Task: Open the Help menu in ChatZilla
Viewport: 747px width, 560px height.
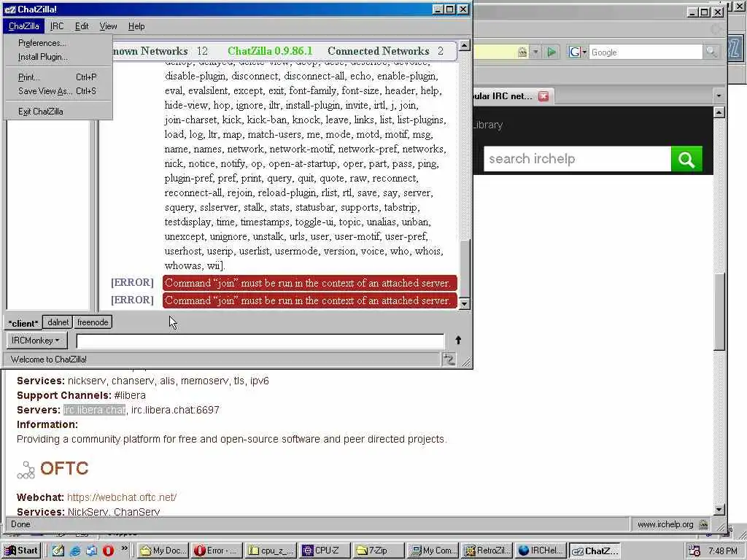Action: click(136, 26)
